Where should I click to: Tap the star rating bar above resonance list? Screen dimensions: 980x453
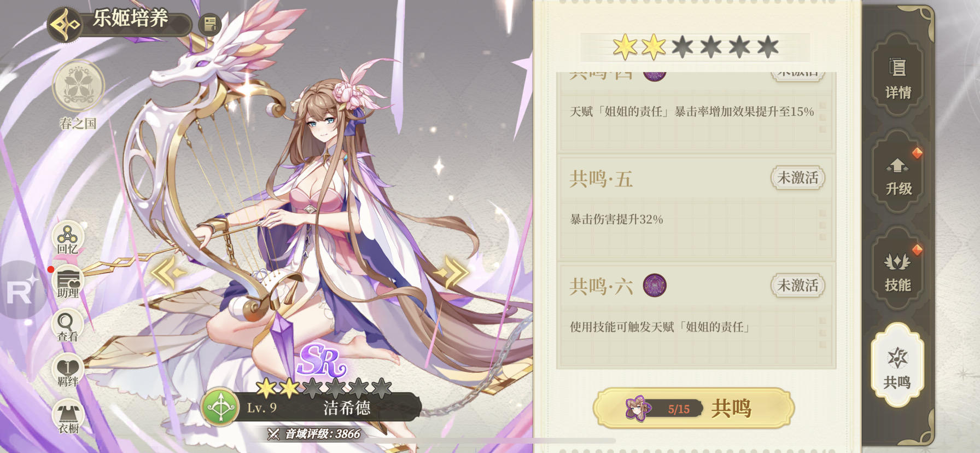(695, 47)
